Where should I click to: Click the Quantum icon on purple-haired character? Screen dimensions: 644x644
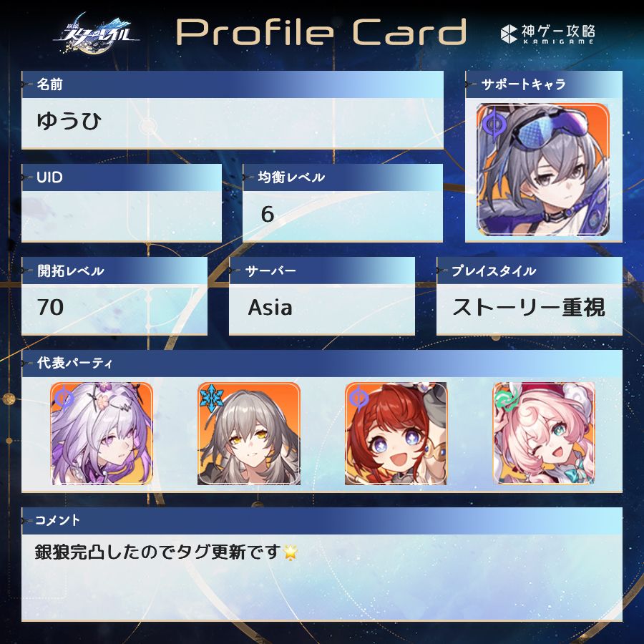coord(64,398)
